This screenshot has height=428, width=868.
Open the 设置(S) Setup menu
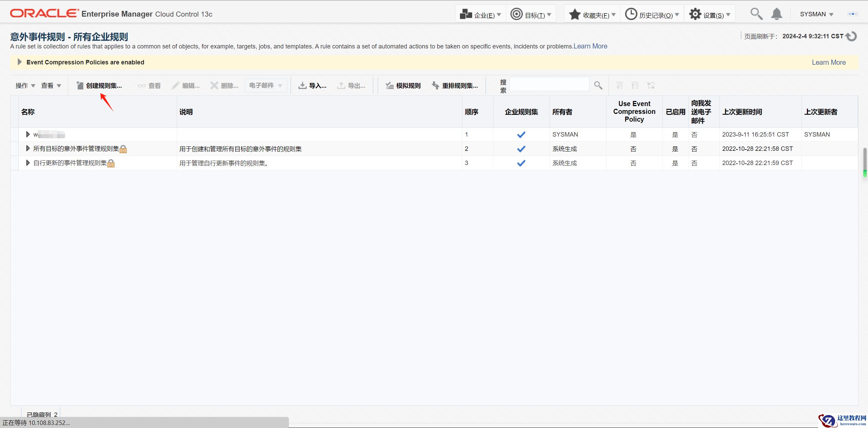(x=710, y=15)
